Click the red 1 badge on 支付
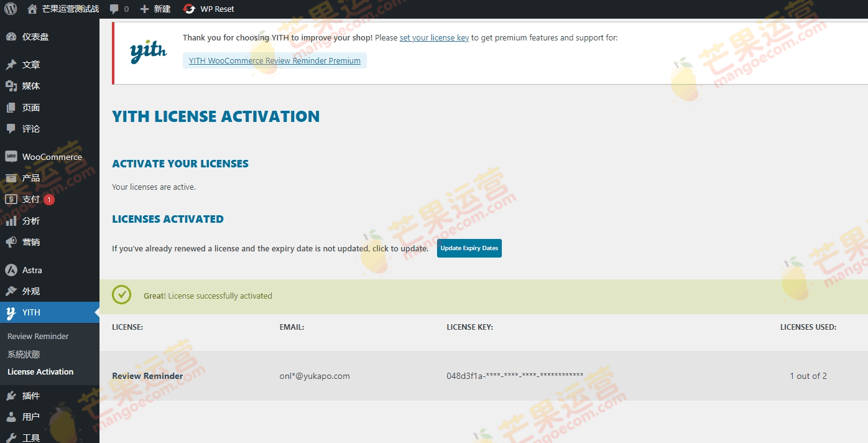 pyautogui.click(x=49, y=200)
